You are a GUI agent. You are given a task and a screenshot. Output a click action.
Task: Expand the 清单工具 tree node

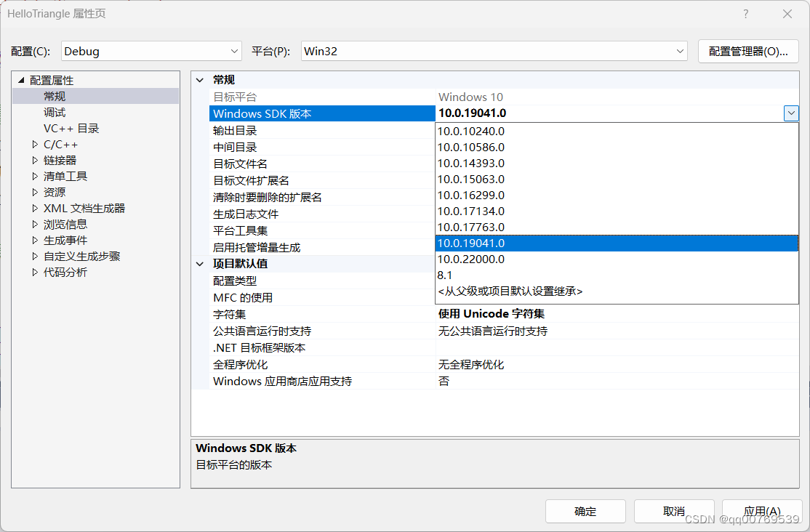[x=35, y=176]
